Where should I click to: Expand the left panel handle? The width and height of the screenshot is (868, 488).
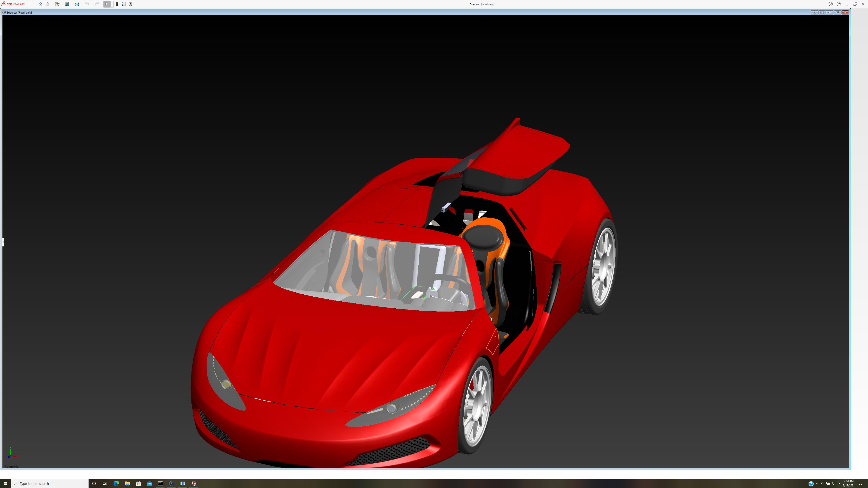pos(3,242)
